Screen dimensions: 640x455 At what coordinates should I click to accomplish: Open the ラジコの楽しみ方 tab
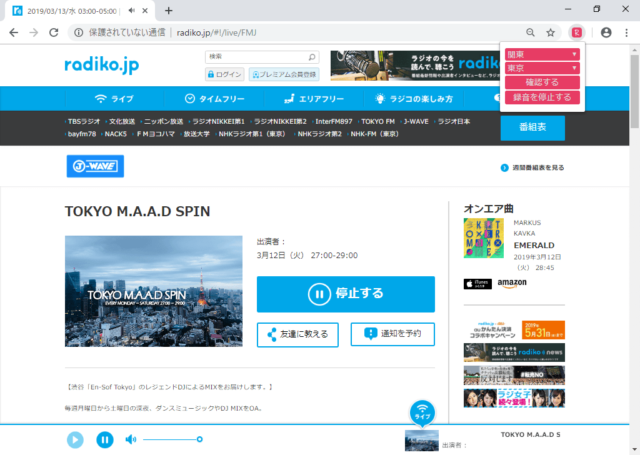(x=413, y=99)
